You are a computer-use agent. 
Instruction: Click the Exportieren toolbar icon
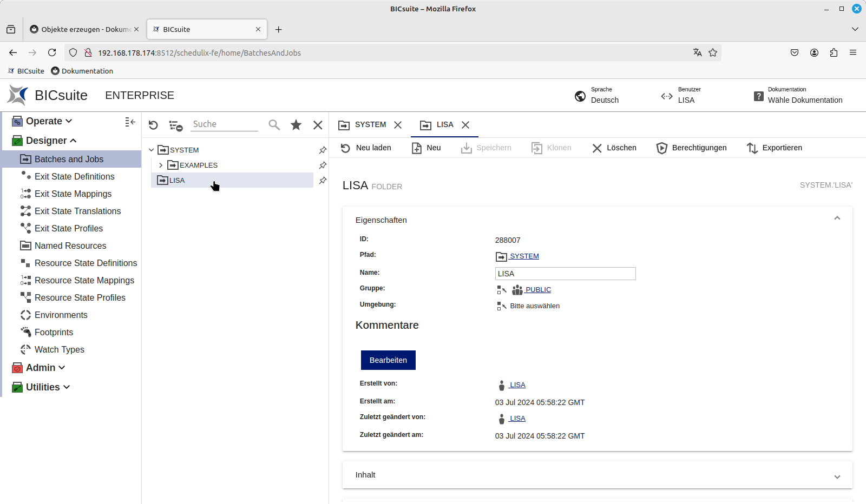(x=752, y=148)
